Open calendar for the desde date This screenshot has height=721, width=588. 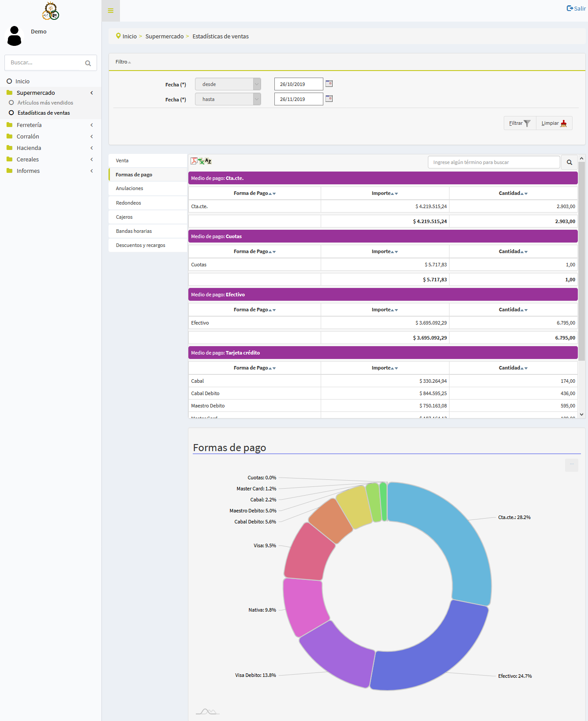329,84
